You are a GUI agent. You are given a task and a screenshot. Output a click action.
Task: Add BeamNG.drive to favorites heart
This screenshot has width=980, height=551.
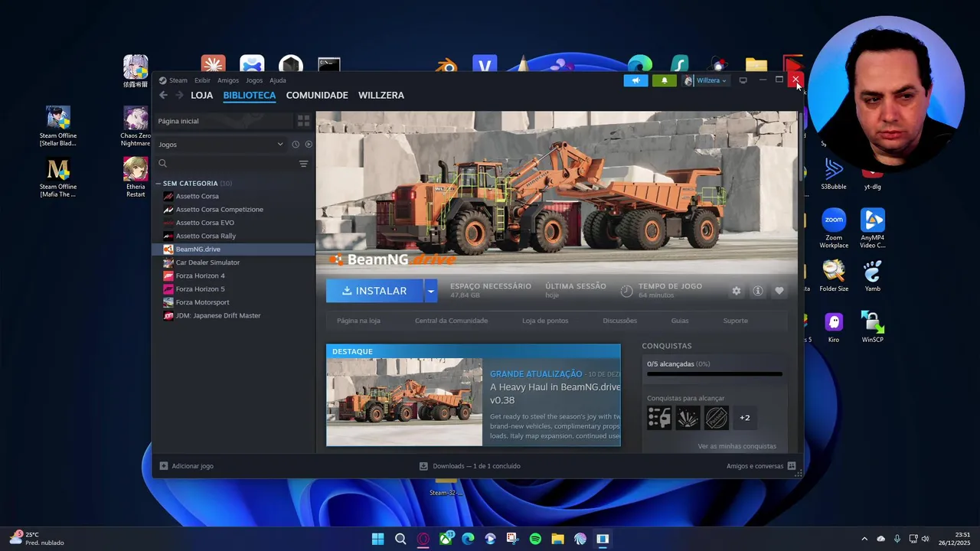click(x=779, y=291)
